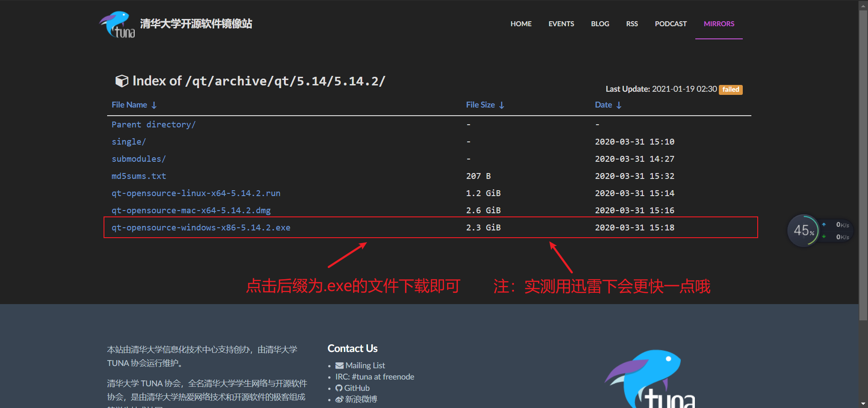Screen dimensions: 868x408
Task: Click the blue upload arrow in the speed widget
Action: pos(824,224)
